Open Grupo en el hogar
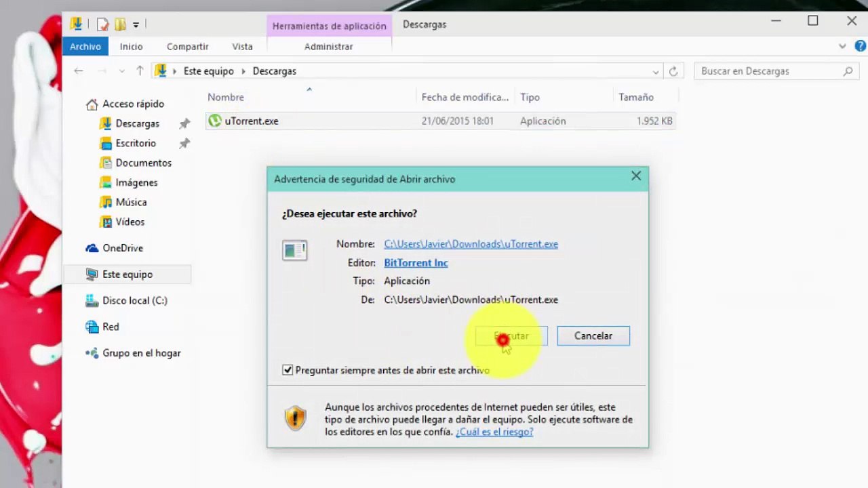868x488 pixels. 141,354
